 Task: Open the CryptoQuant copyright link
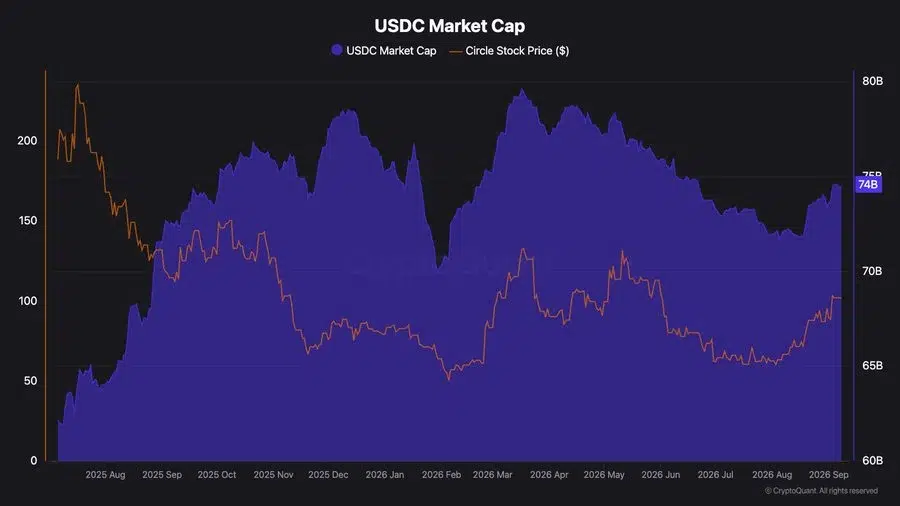click(x=821, y=491)
